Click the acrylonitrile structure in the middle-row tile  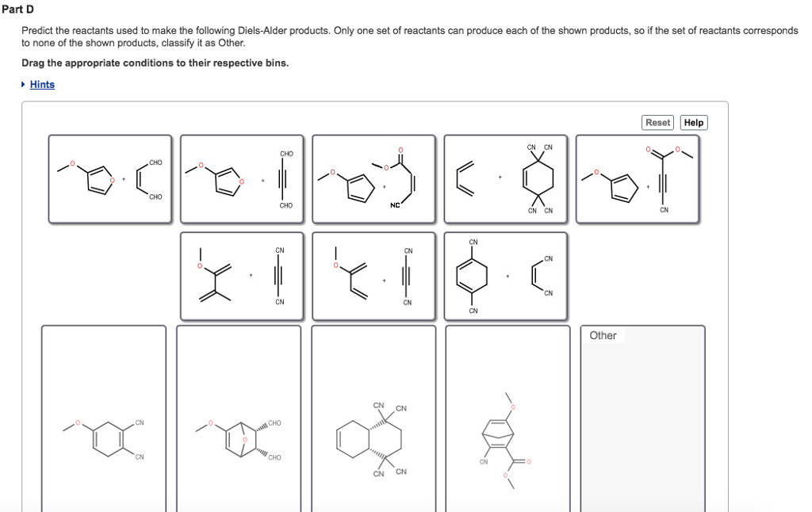[541, 273]
